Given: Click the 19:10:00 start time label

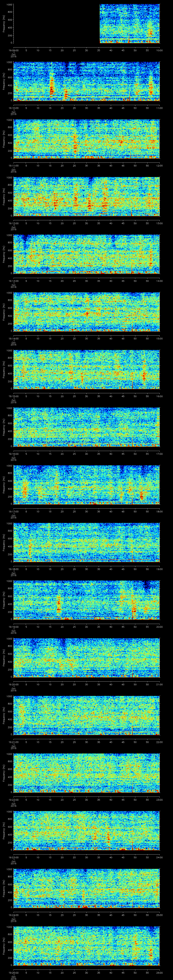Looking at the screenshot, I should click(x=13, y=108).
